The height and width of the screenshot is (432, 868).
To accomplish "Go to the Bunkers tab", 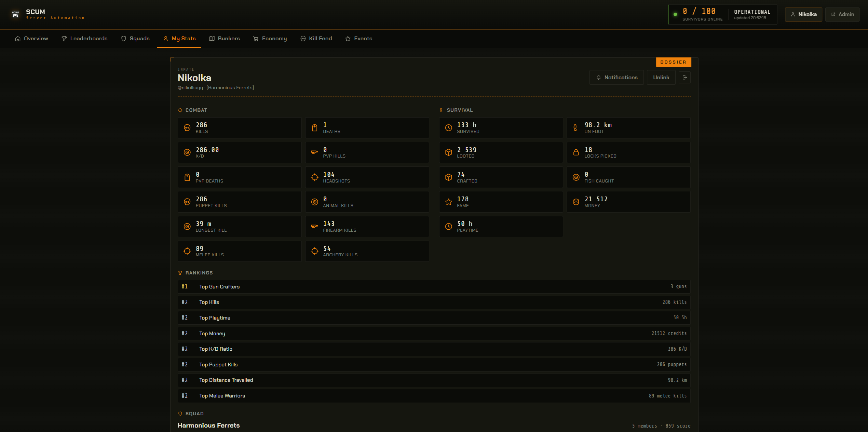I will (225, 39).
